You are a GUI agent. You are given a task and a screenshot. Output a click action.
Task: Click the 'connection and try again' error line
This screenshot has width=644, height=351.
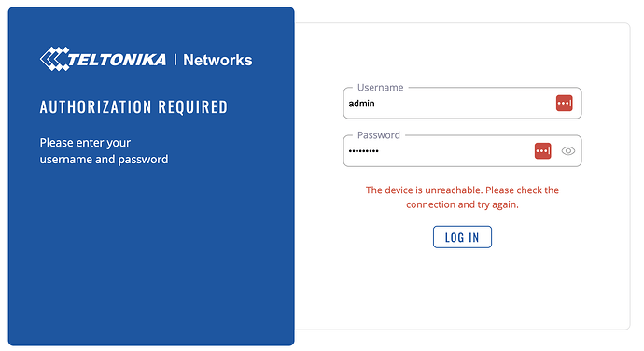click(x=462, y=204)
